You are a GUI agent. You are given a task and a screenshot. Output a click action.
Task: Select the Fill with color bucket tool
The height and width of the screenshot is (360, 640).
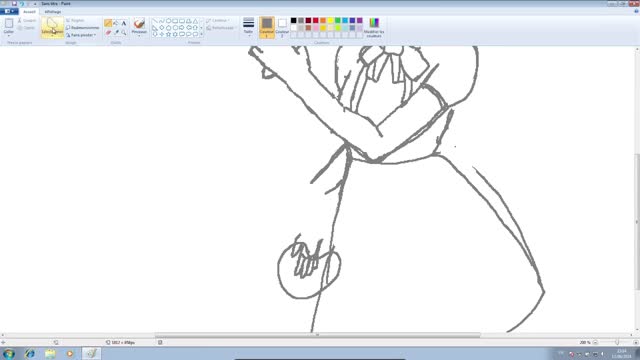[116, 23]
